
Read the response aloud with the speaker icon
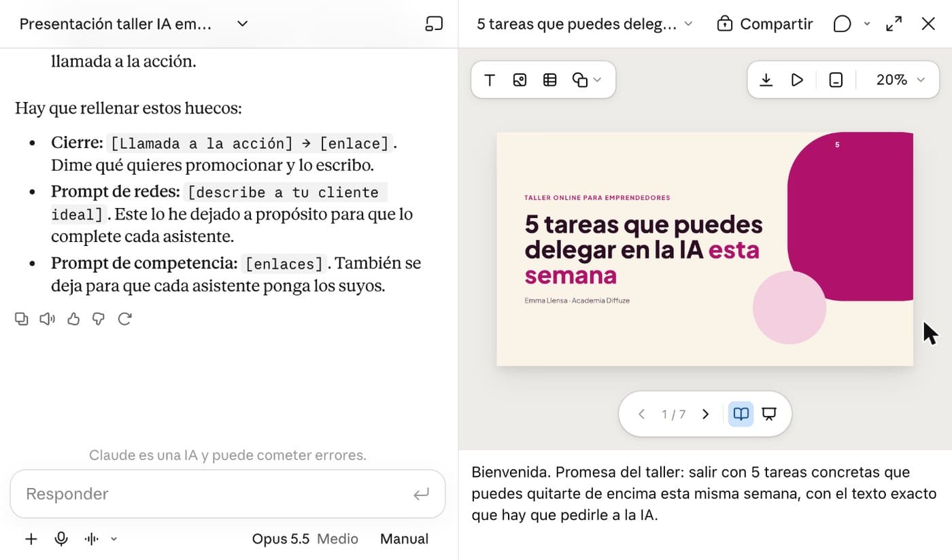pyautogui.click(x=47, y=319)
